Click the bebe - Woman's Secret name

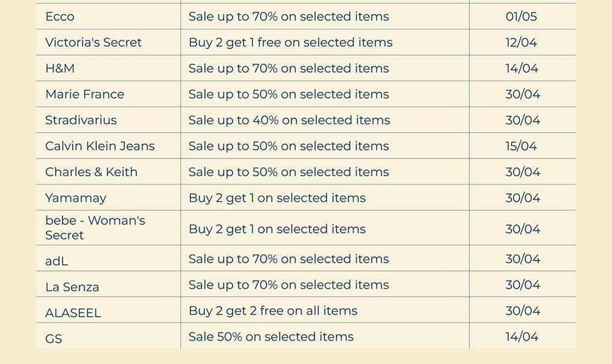95,228
